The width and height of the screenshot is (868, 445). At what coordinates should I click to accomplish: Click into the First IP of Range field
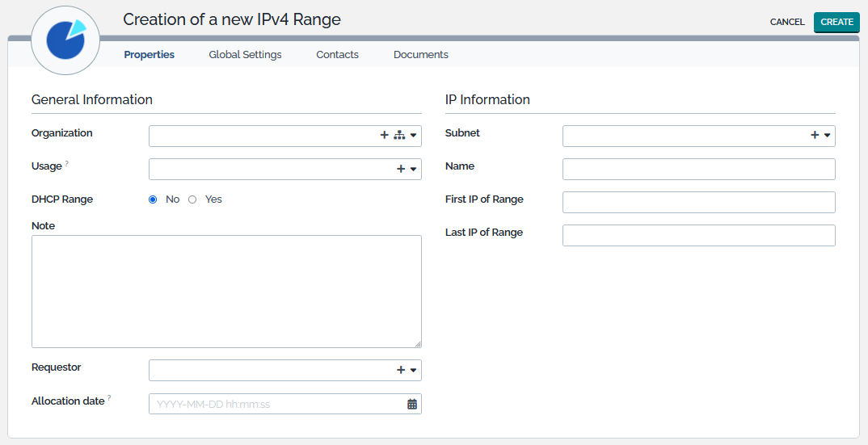[x=698, y=202]
